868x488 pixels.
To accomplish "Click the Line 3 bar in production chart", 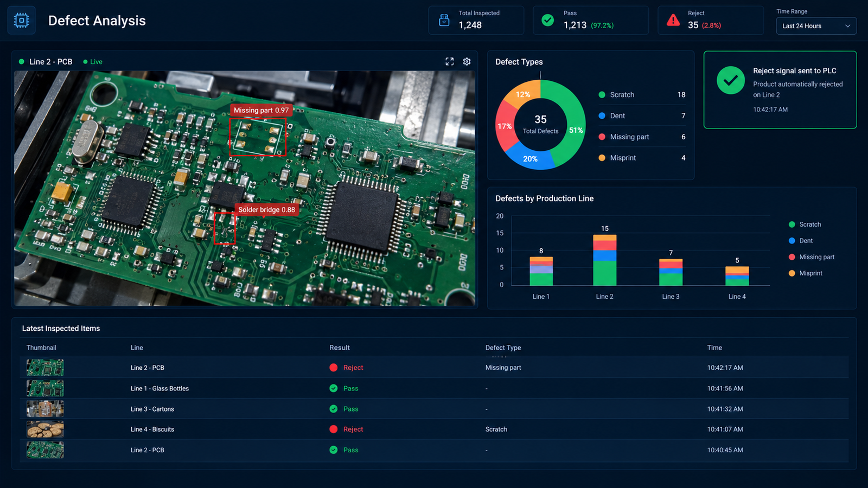I will [x=671, y=272].
